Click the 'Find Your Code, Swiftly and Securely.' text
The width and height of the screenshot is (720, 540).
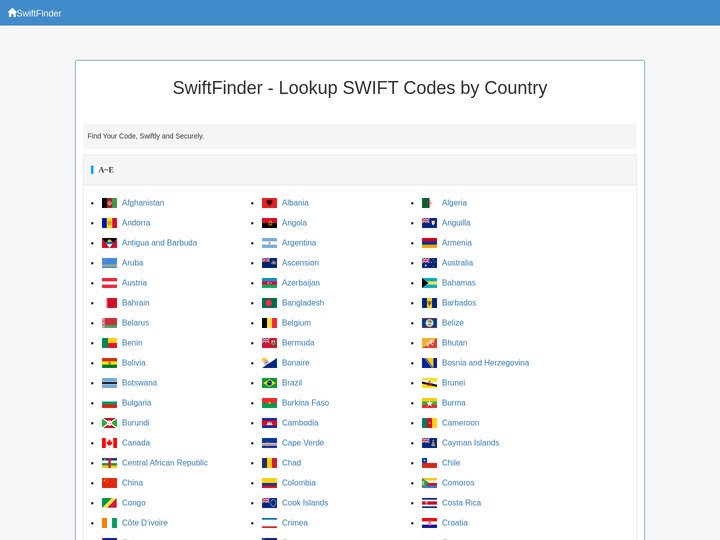(x=146, y=136)
